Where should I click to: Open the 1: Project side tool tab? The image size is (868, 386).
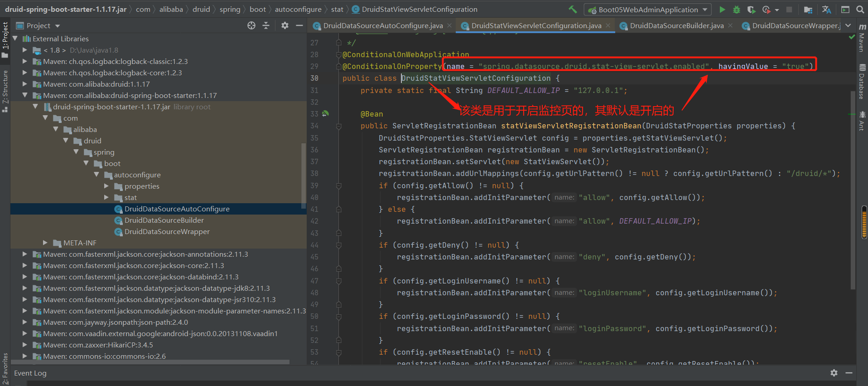coord(5,40)
